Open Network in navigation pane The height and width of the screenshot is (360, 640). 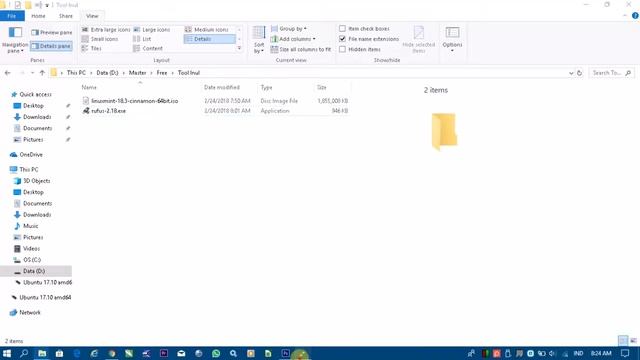(26, 312)
